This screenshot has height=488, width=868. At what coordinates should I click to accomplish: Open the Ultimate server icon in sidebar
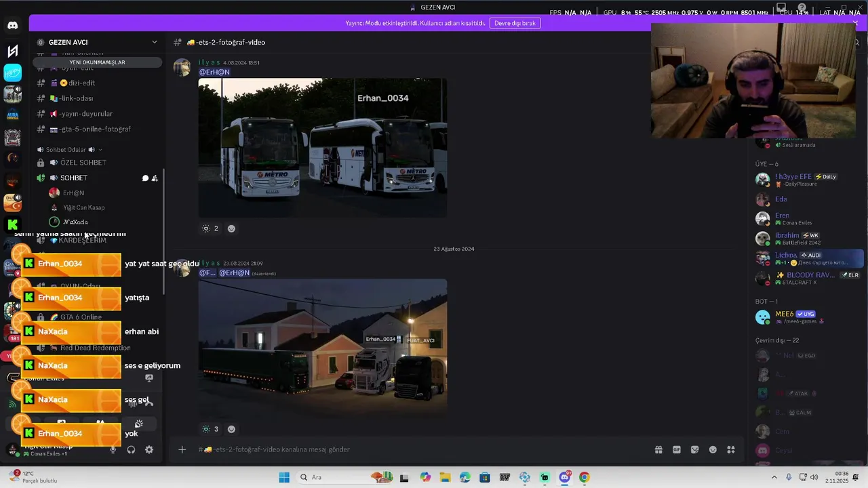[x=12, y=138]
